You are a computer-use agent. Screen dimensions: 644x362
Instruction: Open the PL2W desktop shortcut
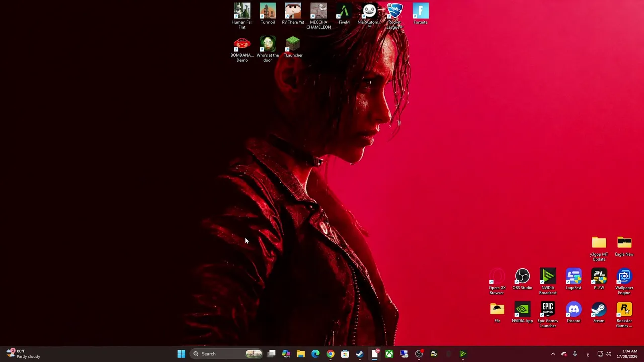click(599, 279)
